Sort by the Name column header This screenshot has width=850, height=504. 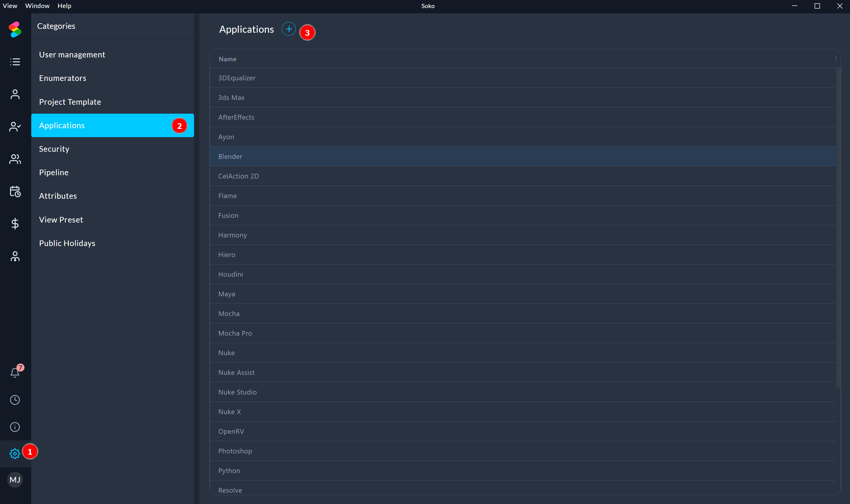pos(227,59)
